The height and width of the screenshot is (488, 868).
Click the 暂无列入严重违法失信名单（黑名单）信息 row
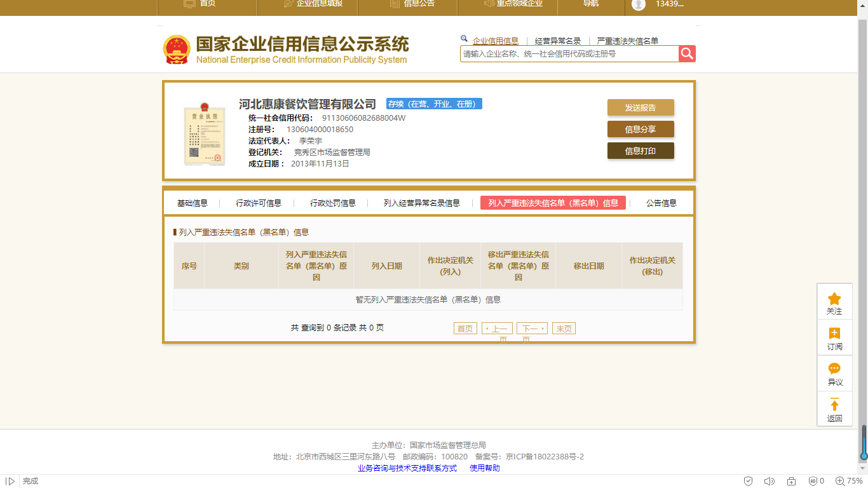[x=428, y=300]
